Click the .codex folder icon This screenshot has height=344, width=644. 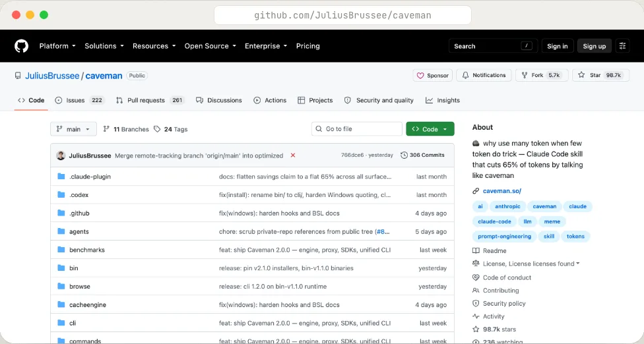point(61,195)
